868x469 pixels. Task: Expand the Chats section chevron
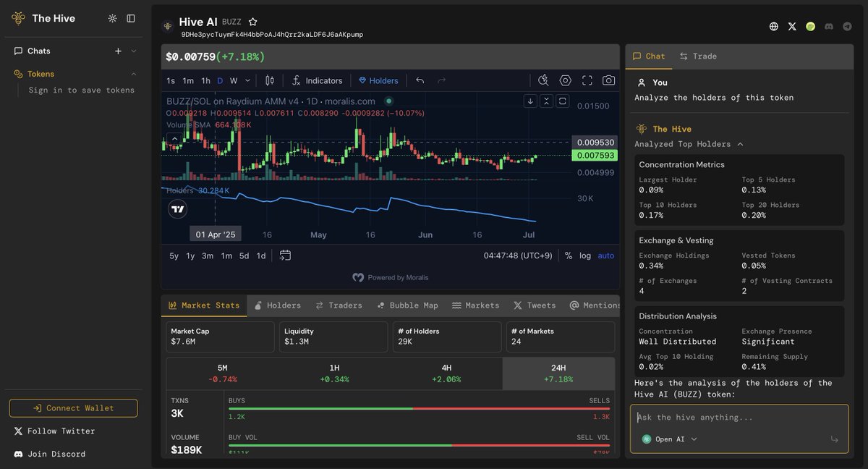[x=134, y=51]
